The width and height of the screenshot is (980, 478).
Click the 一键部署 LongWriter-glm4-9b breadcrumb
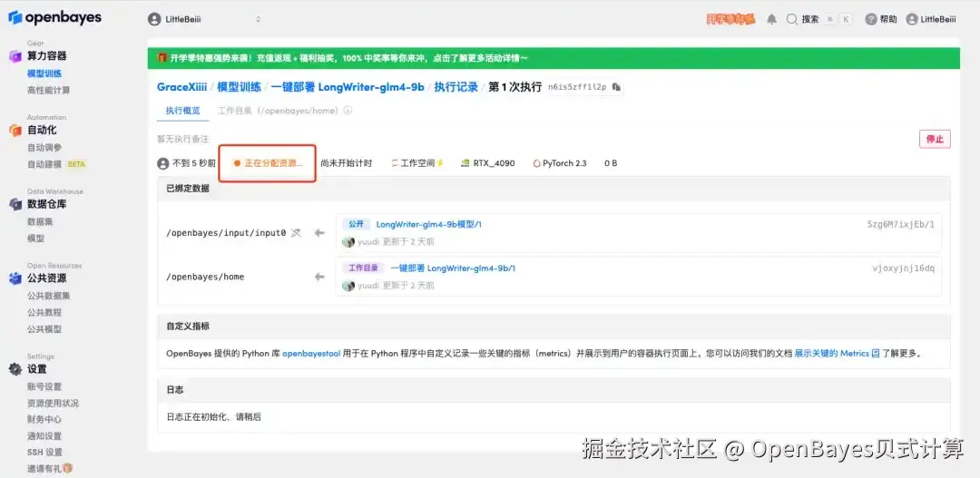348,87
